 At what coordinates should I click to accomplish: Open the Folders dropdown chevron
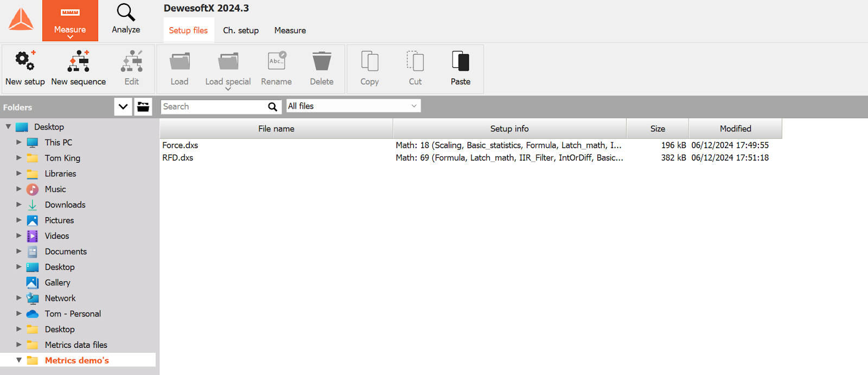tap(123, 107)
